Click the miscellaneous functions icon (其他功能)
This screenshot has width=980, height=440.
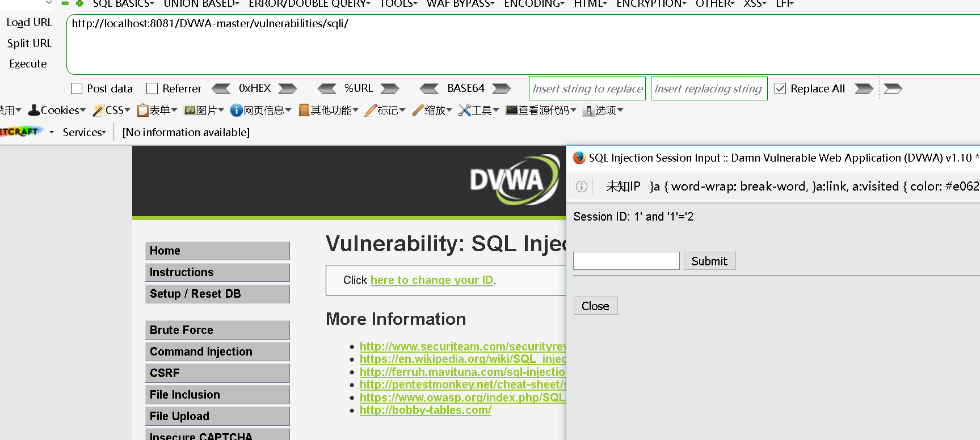click(x=304, y=110)
